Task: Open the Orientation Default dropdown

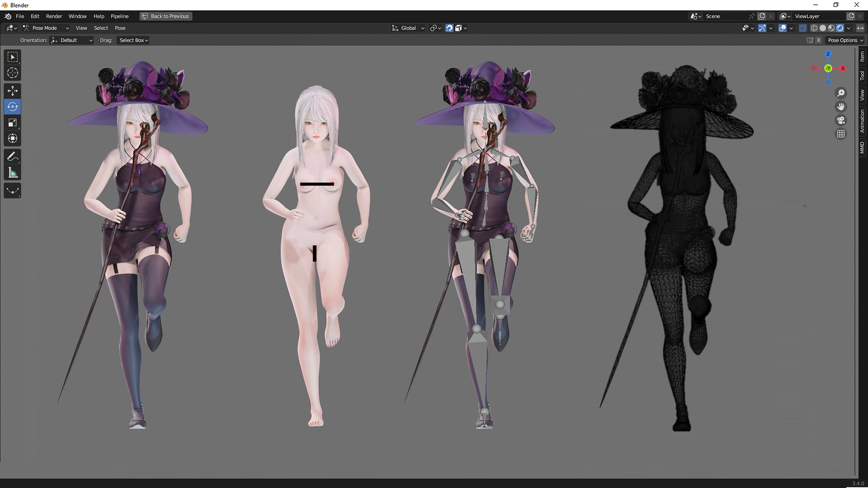Action: (x=72, y=40)
